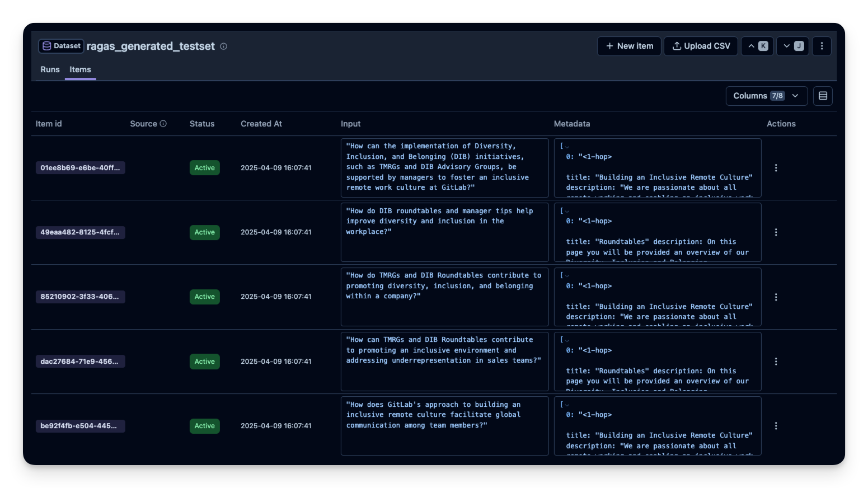Viewport: 868px width, 488px height.
Task: Click the item id badge 49eaa482-8125-4fcf
Action: click(80, 232)
